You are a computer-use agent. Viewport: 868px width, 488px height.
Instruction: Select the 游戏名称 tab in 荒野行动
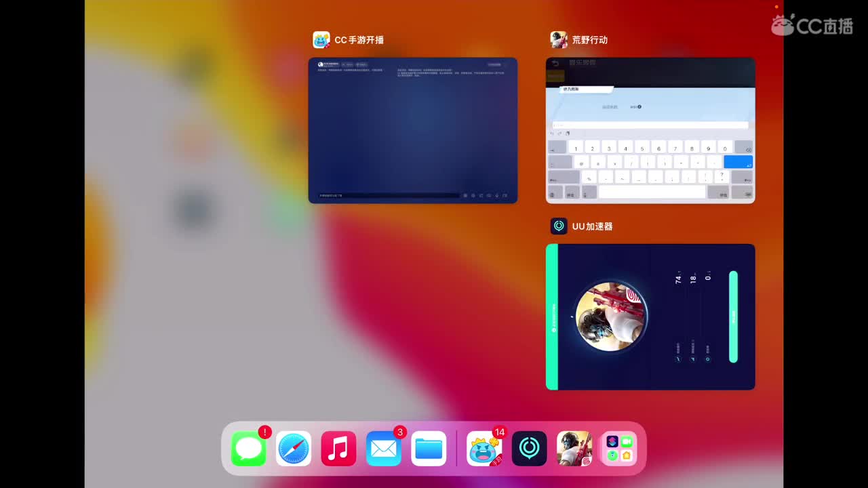click(x=609, y=106)
